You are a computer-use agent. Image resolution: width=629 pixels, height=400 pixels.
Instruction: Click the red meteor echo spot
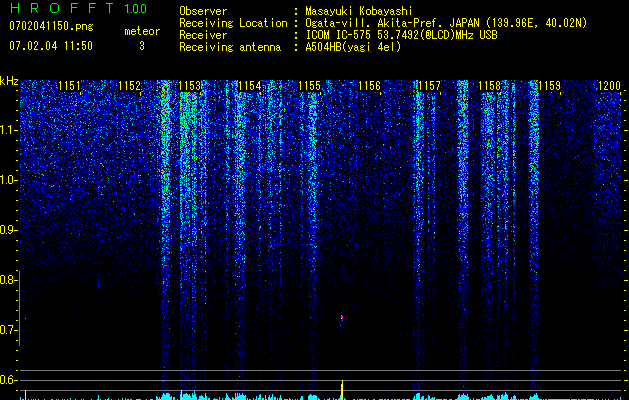pos(342,317)
